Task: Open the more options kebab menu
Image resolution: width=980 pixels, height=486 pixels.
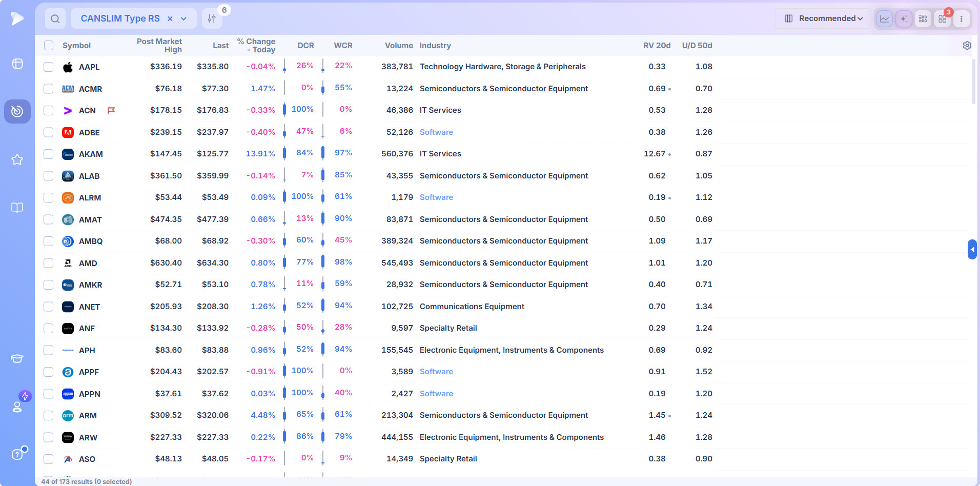Action: coord(962,18)
